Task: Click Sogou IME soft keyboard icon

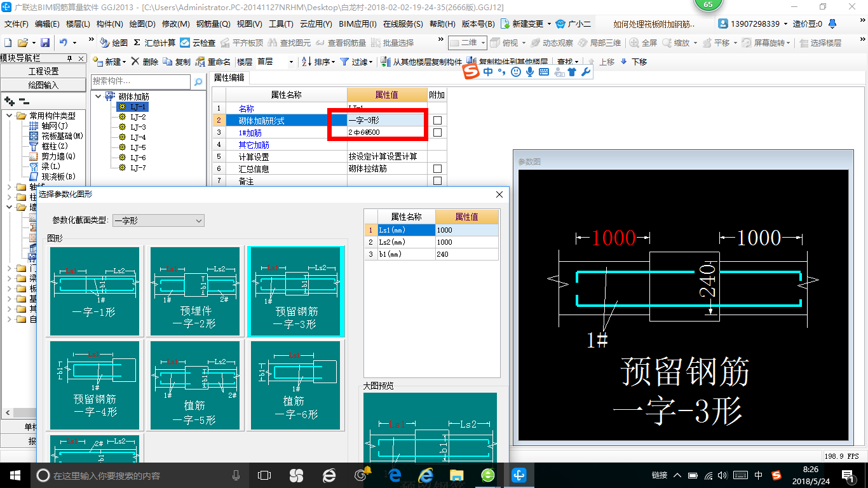Action: [543, 72]
